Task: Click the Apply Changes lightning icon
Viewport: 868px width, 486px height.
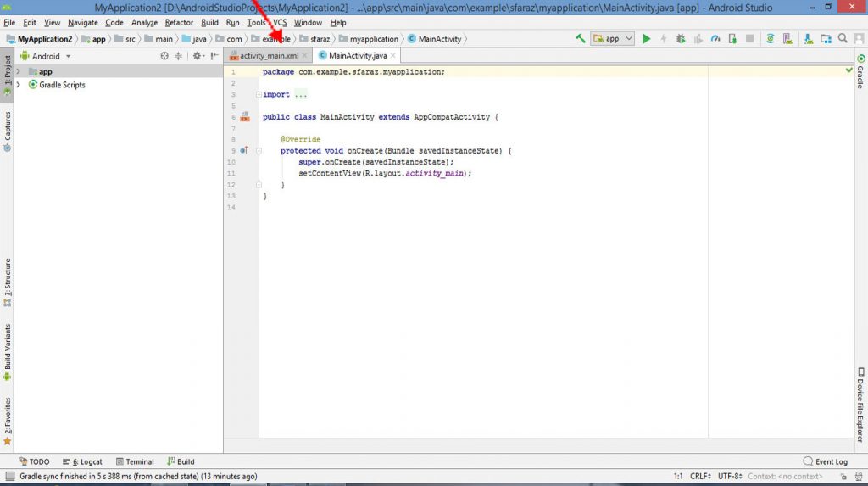Action: [x=663, y=39]
